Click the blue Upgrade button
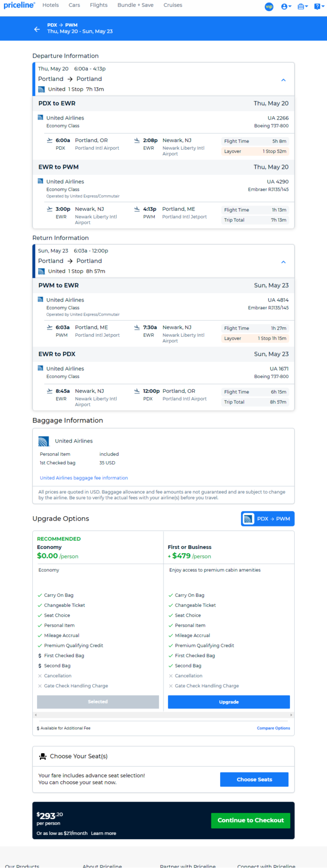 click(229, 702)
